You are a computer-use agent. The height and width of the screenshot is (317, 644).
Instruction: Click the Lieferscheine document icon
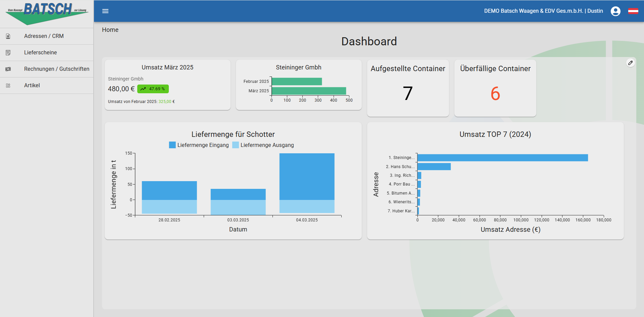pyautogui.click(x=8, y=53)
